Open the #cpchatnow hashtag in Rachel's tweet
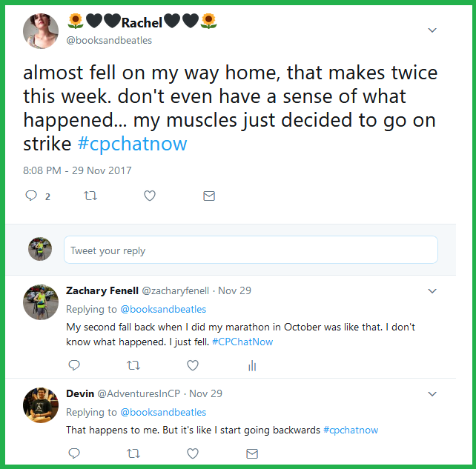This screenshot has height=469, width=476. pos(132,143)
